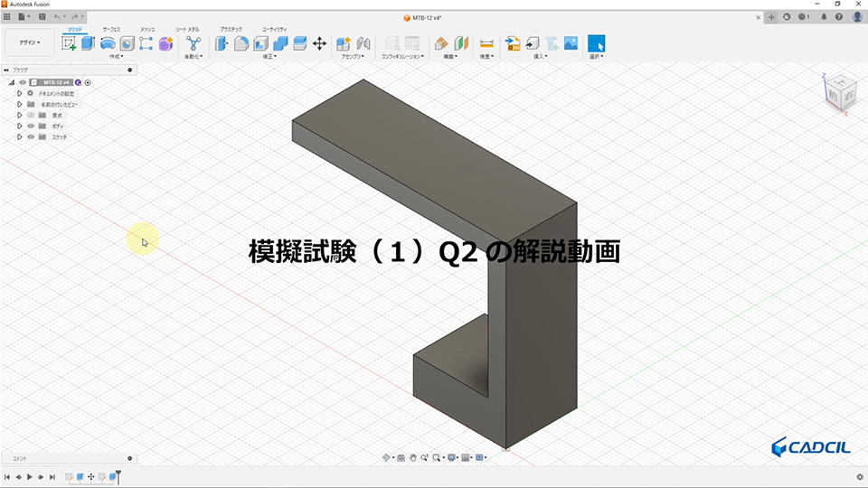Expand the ドキュメントの設定 node
The image size is (868, 488).
pos(19,93)
